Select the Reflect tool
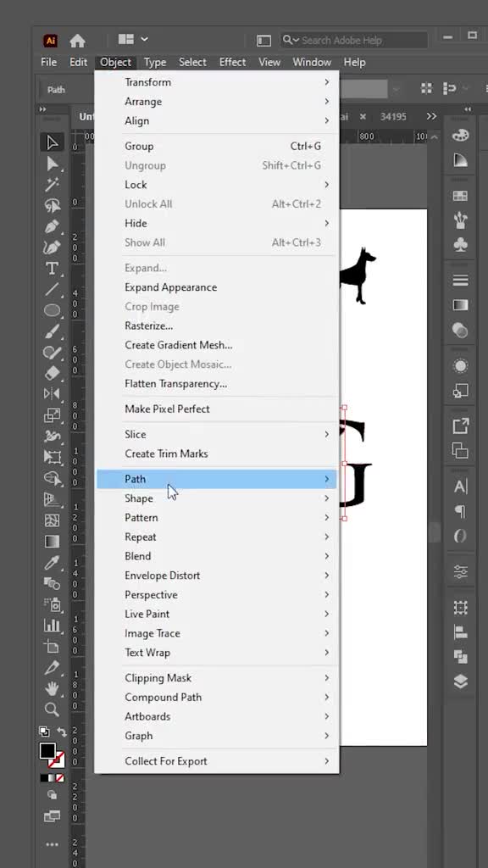The width and height of the screenshot is (488, 868). point(52,393)
